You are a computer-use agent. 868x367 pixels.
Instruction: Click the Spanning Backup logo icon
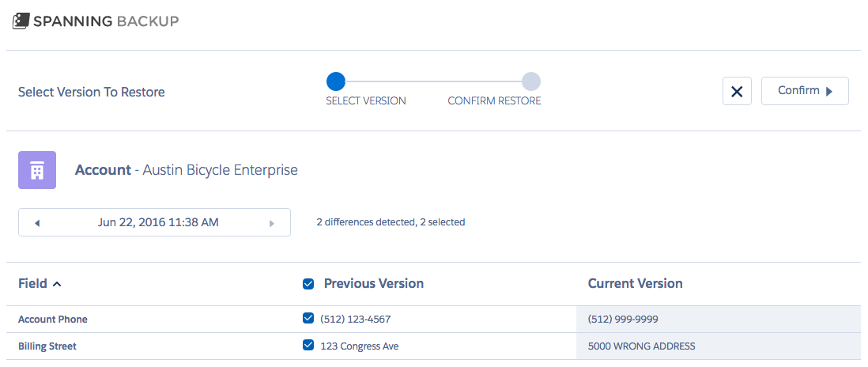[x=21, y=21]
